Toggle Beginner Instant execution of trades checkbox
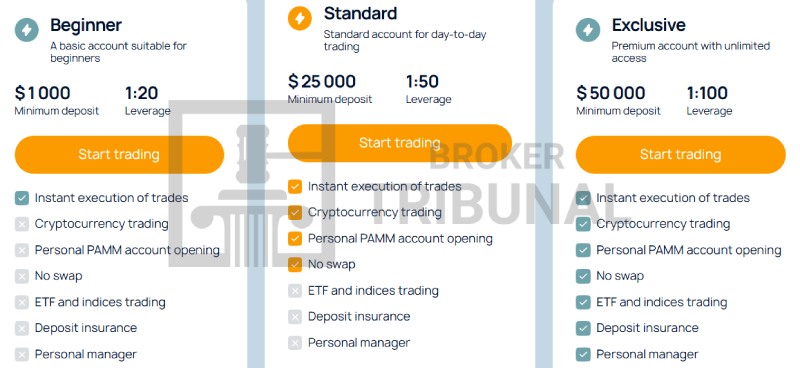The height and width of the screenshot is (368, 800). (x=22, y=198)
